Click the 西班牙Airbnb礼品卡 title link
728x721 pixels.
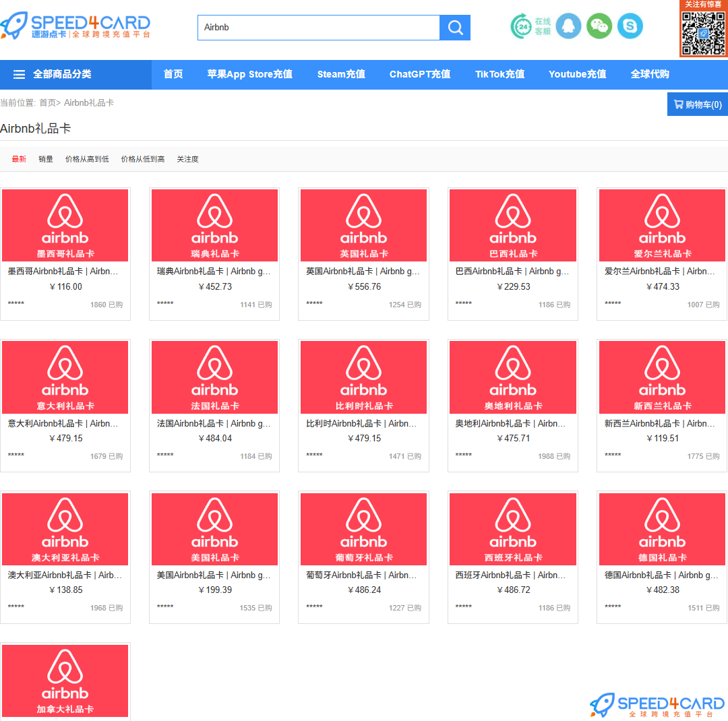511,575
